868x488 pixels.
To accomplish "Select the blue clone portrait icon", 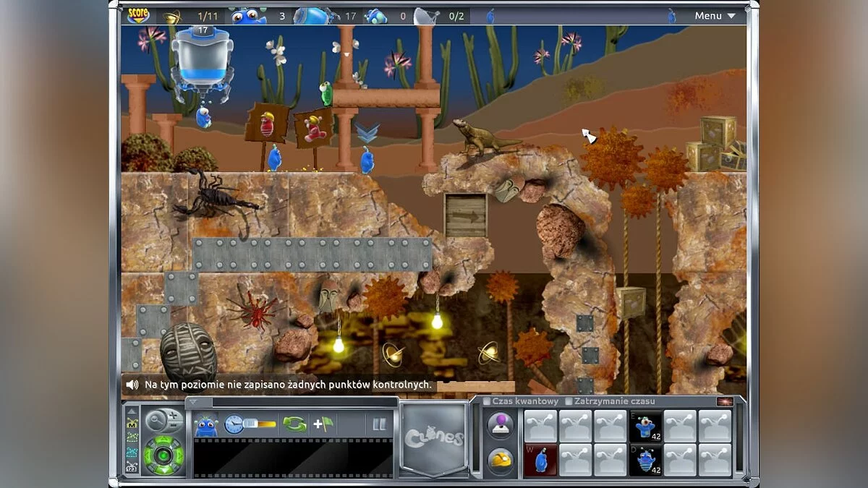I will [206, 424].
